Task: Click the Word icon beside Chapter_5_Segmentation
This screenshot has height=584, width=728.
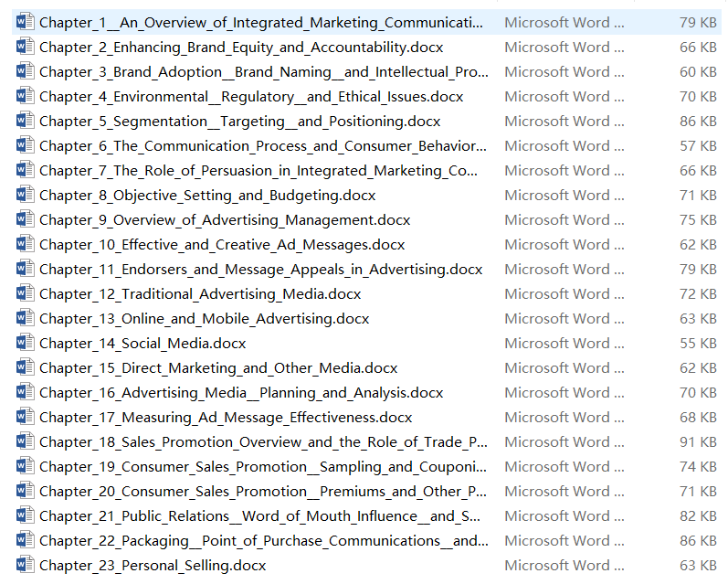Action: 25,121
